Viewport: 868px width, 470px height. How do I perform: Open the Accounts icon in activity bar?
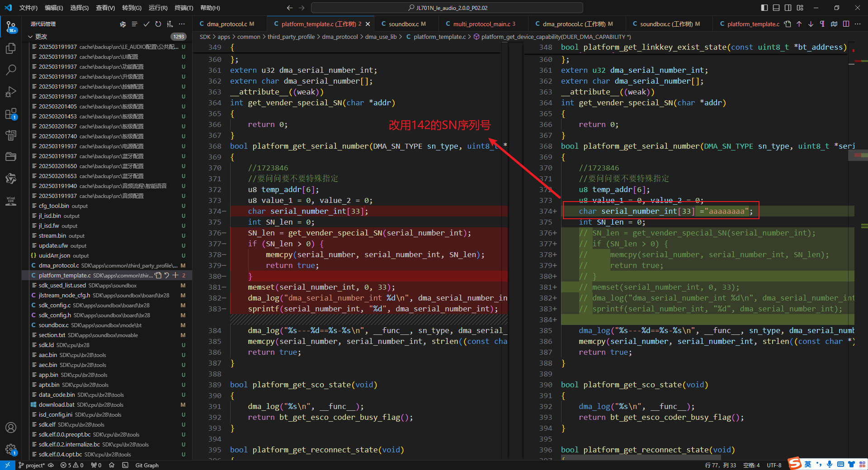click(11, 428)
